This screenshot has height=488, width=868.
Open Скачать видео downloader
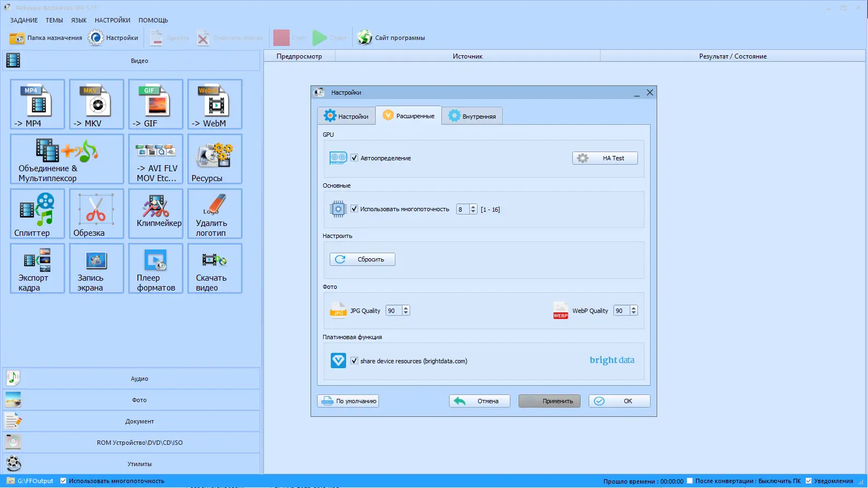point(215,268)
